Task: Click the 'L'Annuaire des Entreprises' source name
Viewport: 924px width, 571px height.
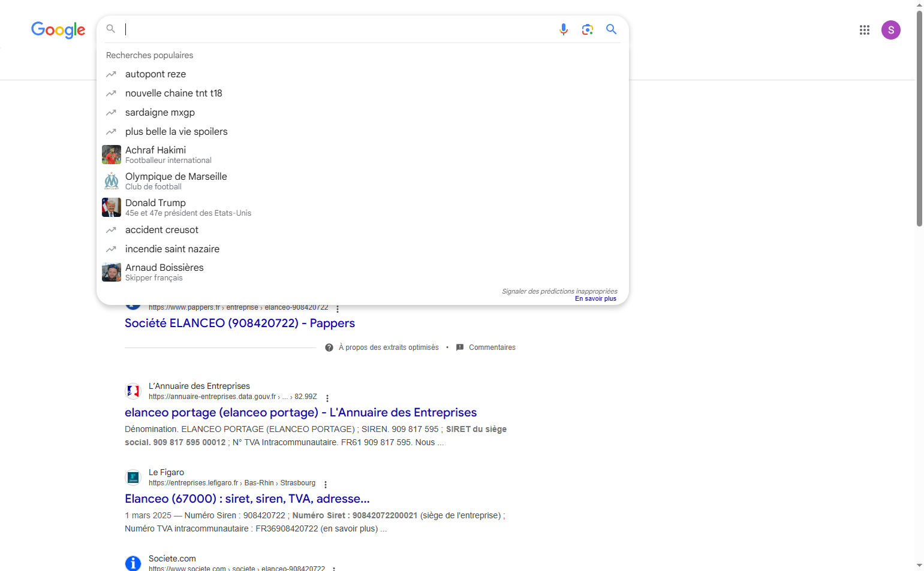Action: click(x=199, y=386)
